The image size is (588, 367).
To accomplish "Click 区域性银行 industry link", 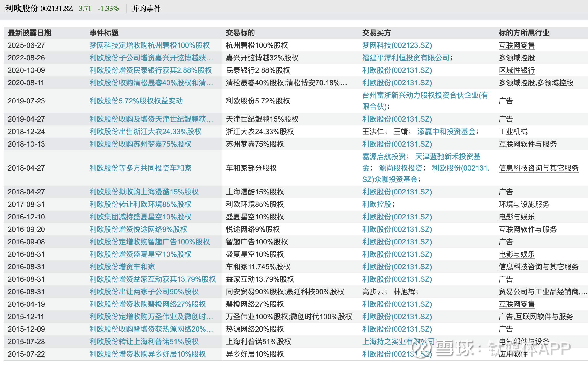I will (x=517, y=70).
